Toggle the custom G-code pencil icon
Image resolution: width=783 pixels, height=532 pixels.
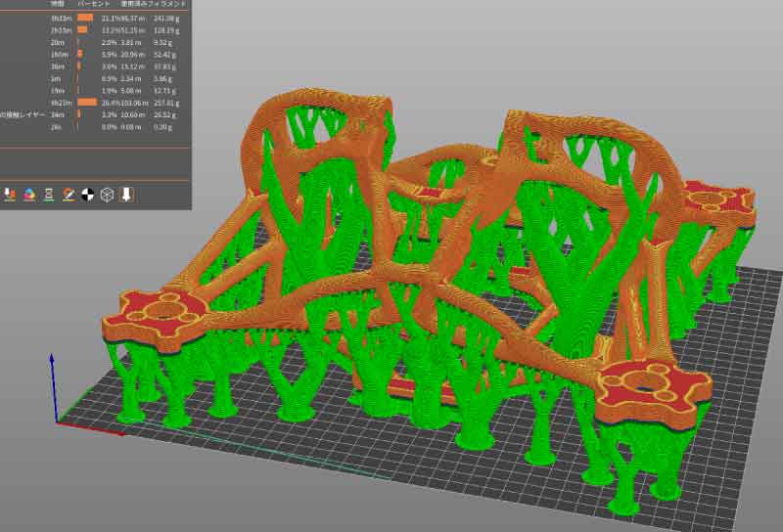tap(69, 195)
